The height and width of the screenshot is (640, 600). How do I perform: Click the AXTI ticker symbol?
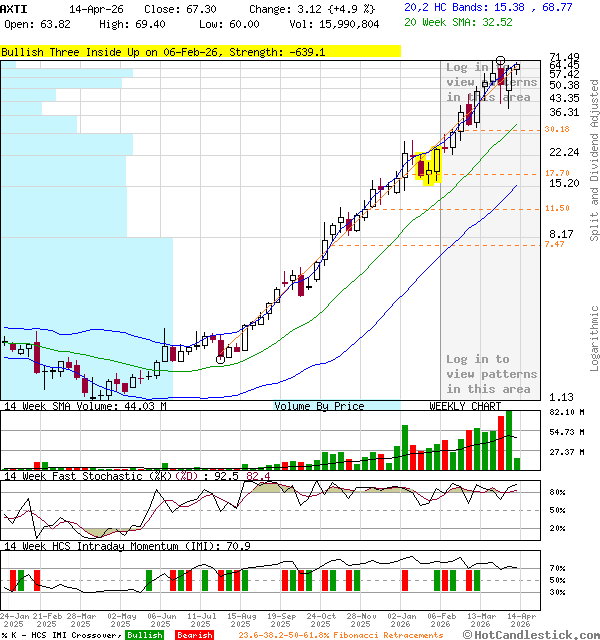[x=14, y=7]
